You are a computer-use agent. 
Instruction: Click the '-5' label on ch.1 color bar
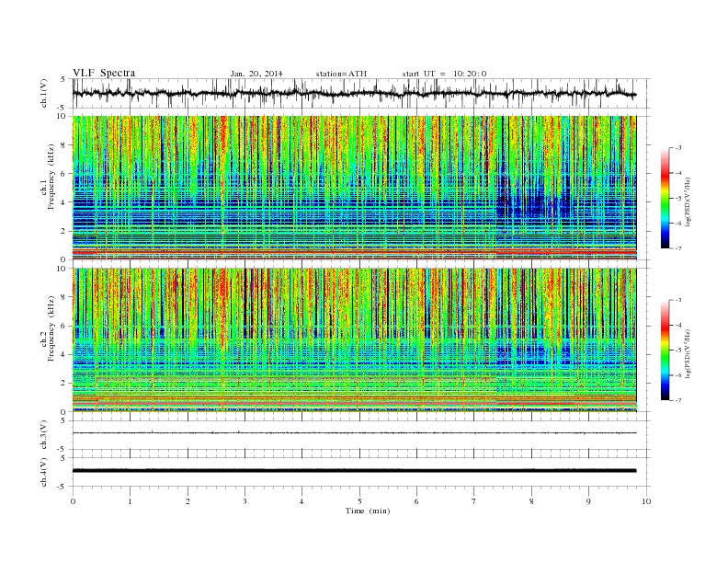point(678,199)
